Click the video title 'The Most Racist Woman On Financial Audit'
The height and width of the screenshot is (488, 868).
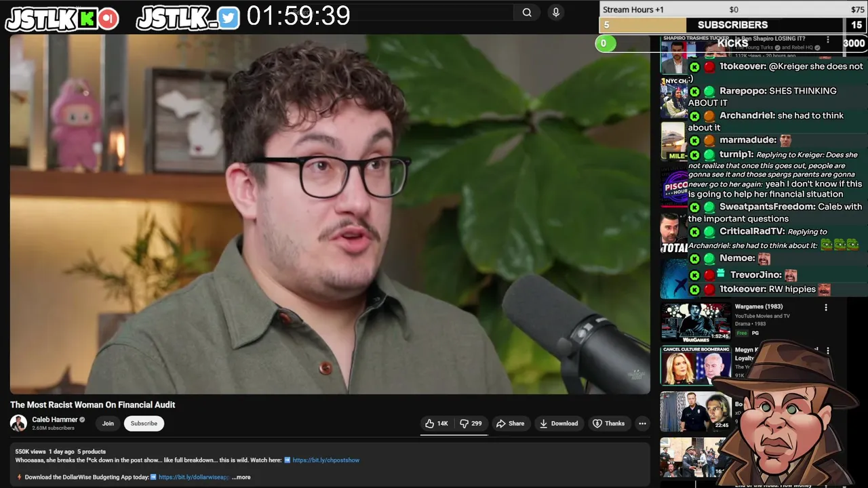point(92,405)
